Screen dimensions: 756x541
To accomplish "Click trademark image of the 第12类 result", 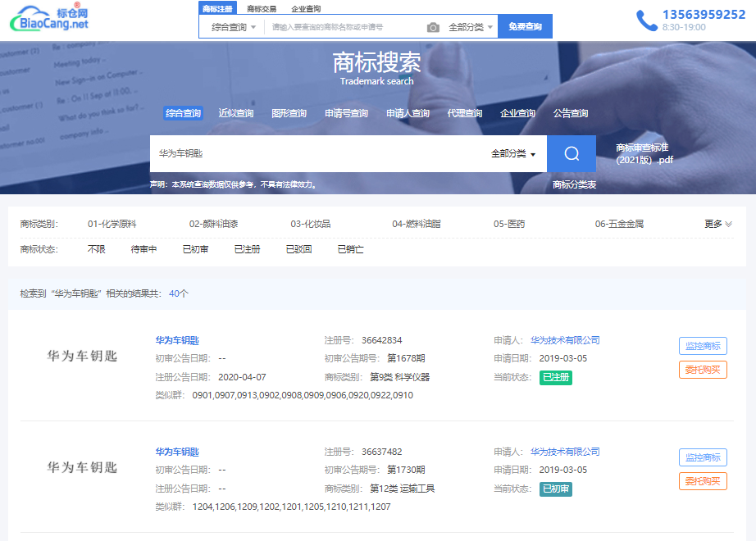I will [x=82, y=468].
